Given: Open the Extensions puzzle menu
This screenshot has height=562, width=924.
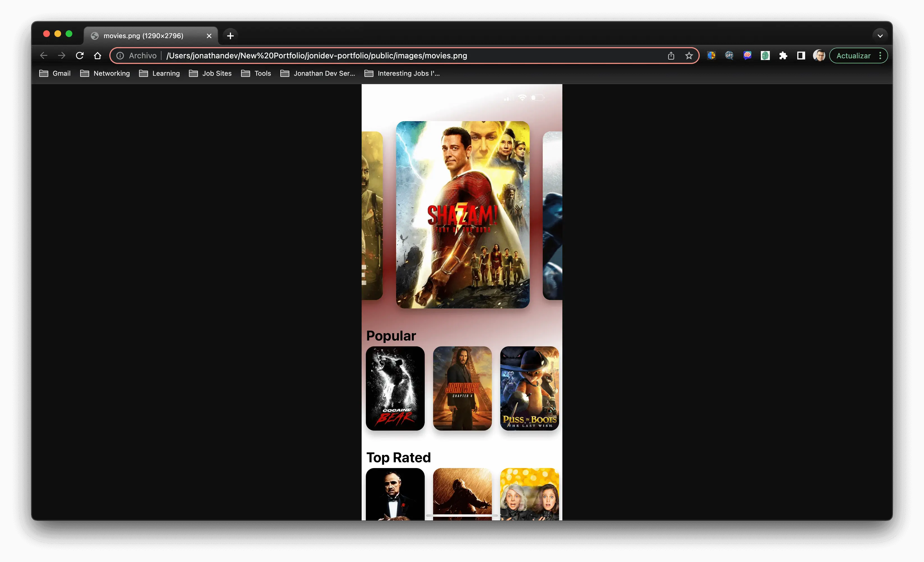Looking at the screenshot, I should [x=783, y=56].
